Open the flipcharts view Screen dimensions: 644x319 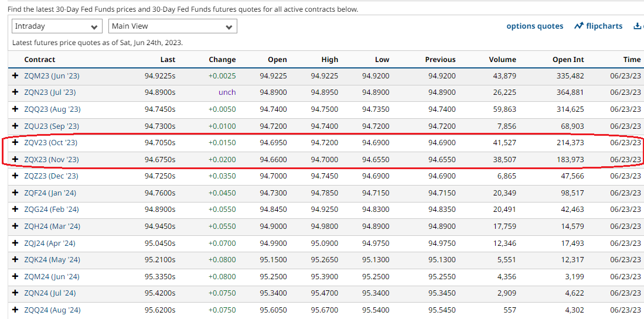pos(598,26)
